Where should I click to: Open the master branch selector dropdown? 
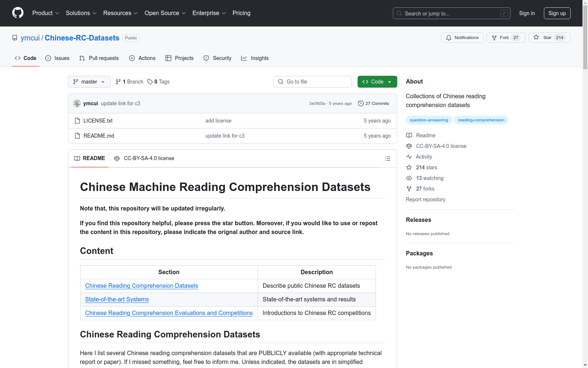89,82
